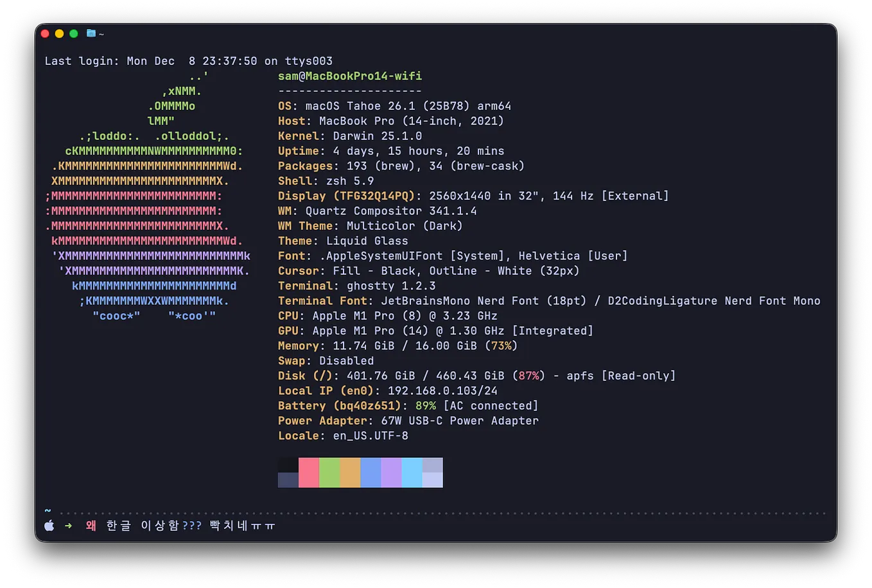The image size is (872, 588).
Task: Pick the dark slate block at palette's left end
Action: point(288,480)
